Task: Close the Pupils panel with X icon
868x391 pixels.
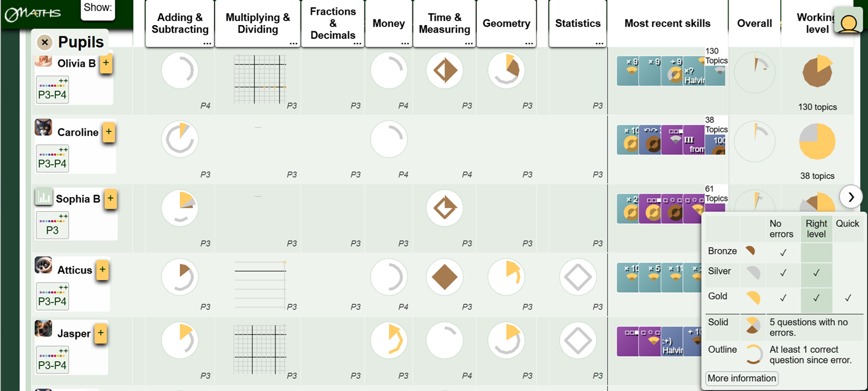Action: (45, 42)
